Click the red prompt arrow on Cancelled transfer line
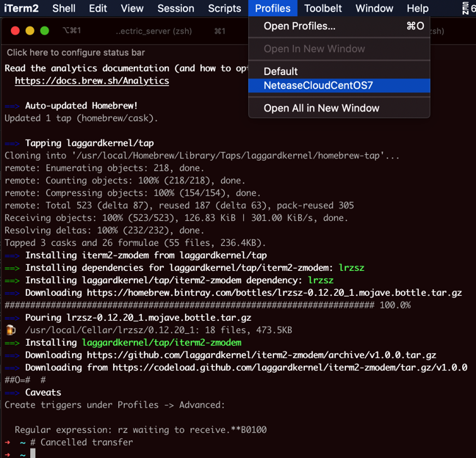The height and width of the screenshot is (458, 476). coord(7,443)
